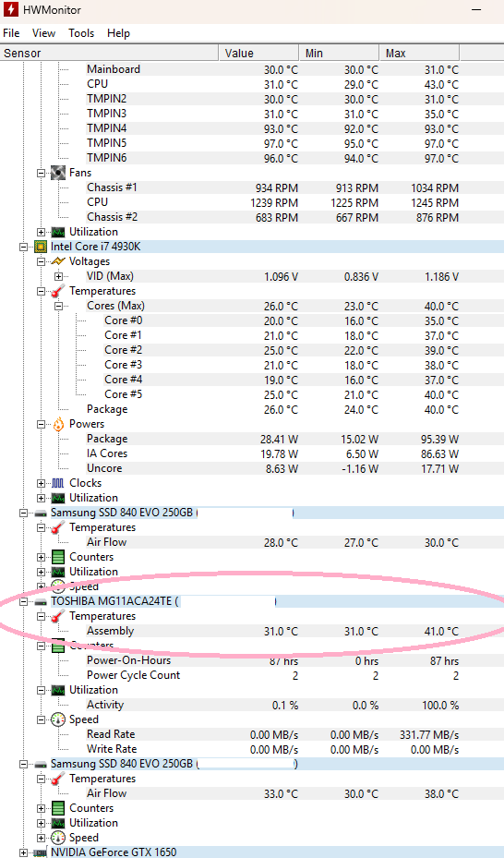This screenshot has height=858, width=504.
Task: Click the Utilization icon above NVIDIA GeForce GTX 1650
Action: pos(58,823)
